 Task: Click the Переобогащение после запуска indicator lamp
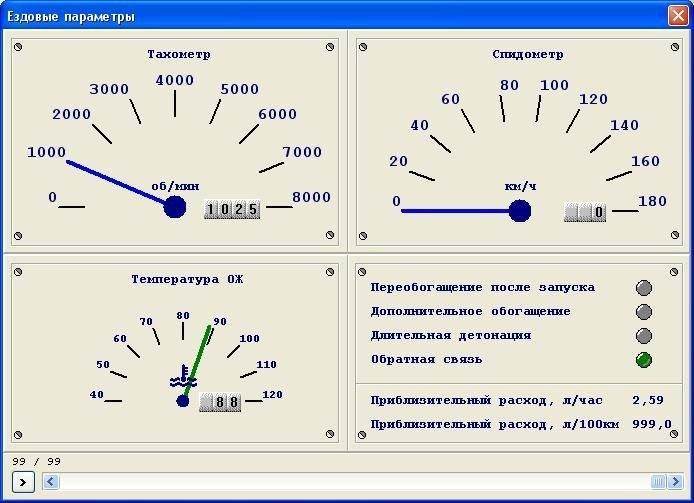[x=644, y=288]
